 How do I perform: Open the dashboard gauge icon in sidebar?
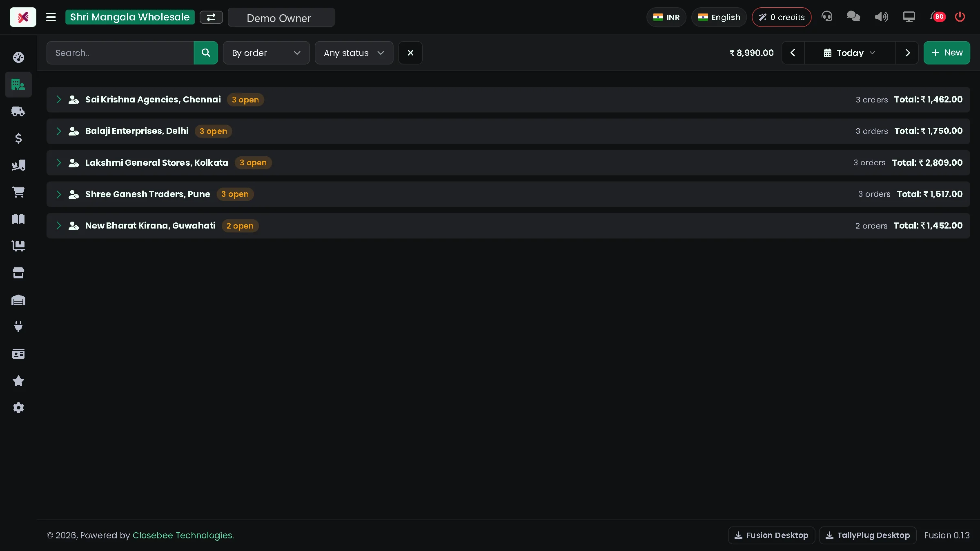tap(18, 58)
